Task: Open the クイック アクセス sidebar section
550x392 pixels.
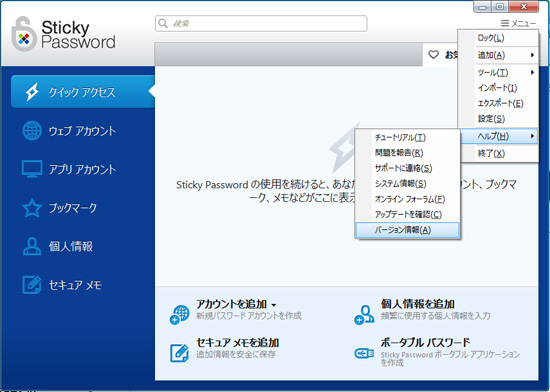Action: click(83, 92)
